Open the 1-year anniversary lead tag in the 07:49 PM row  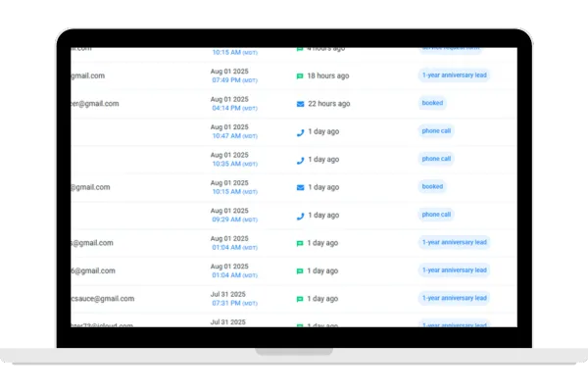tap(454, 75)
